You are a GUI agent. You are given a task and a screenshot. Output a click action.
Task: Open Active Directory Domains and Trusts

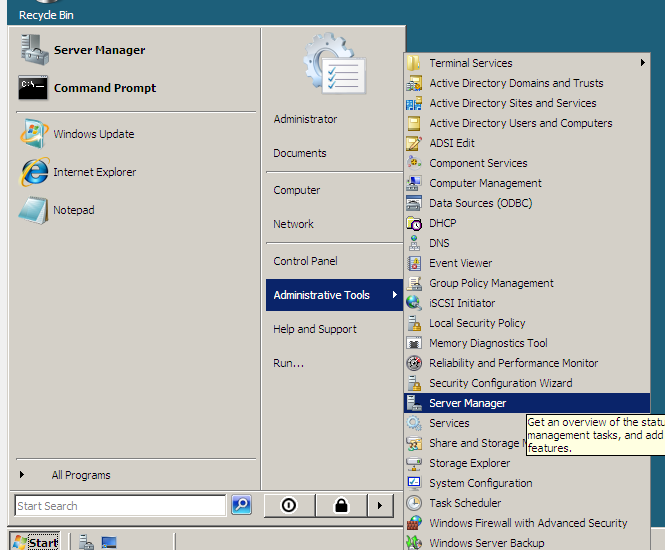coord(527,83)
